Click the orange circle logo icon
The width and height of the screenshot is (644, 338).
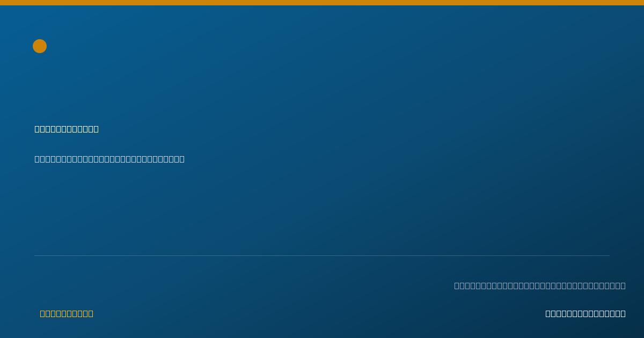coord(40,46)
